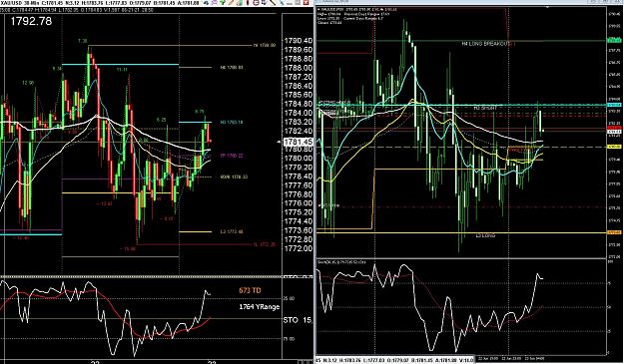Click the L3 LONG level label
Viewport: 624px width, 364px height.
(485, 235)
